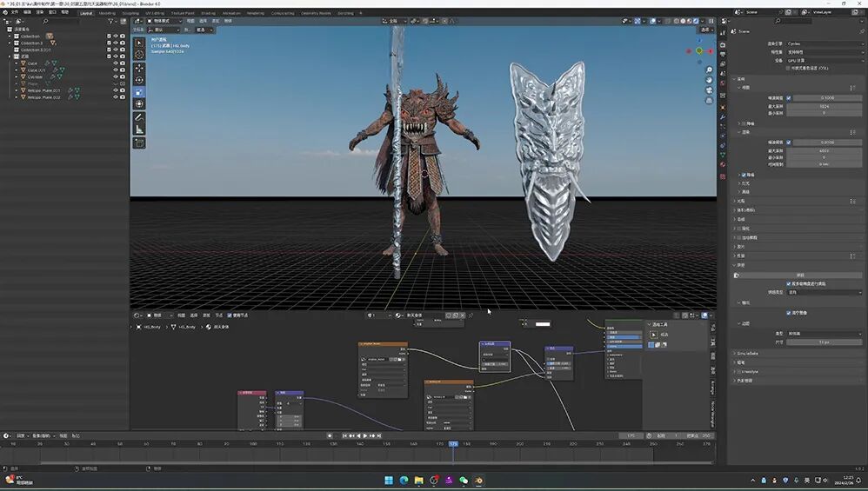Viewport: 868px width, 491px height.
Task: Select the Annotate tool
Action: coord(139,117)
